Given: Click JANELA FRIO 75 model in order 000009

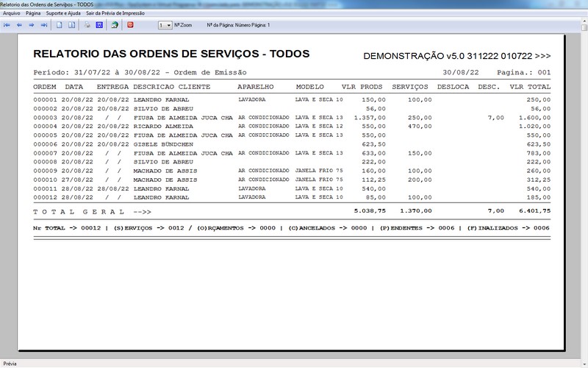Looking at the screenshot, I should [319, 171].
